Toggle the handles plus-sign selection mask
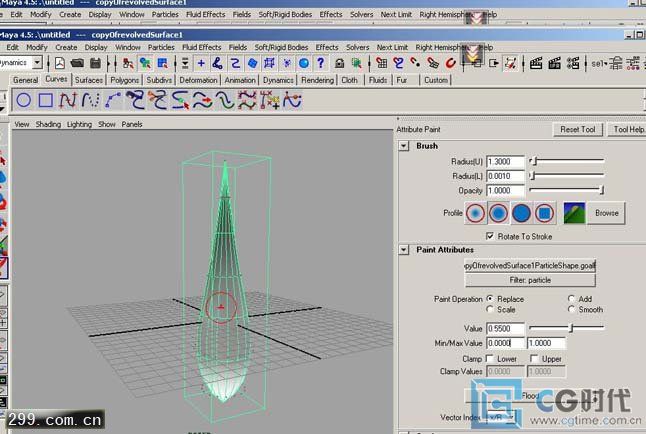This screenshot has width=646, height=434. 201,63
